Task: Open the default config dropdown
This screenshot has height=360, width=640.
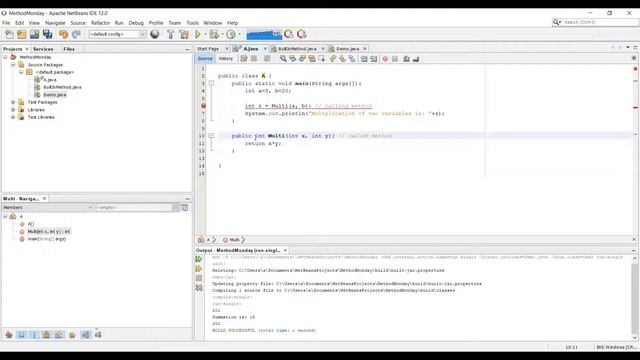Action: coord(117,34)
